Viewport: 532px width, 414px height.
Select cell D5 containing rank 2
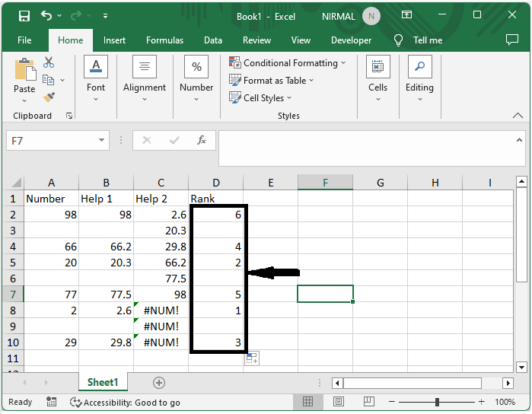215,263
